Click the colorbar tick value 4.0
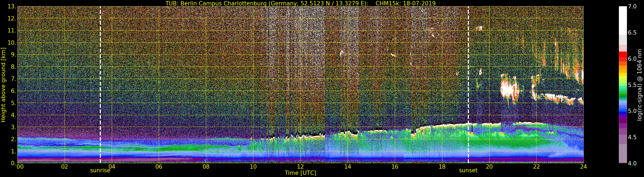 pyautogui.click(x=632, y=163)
